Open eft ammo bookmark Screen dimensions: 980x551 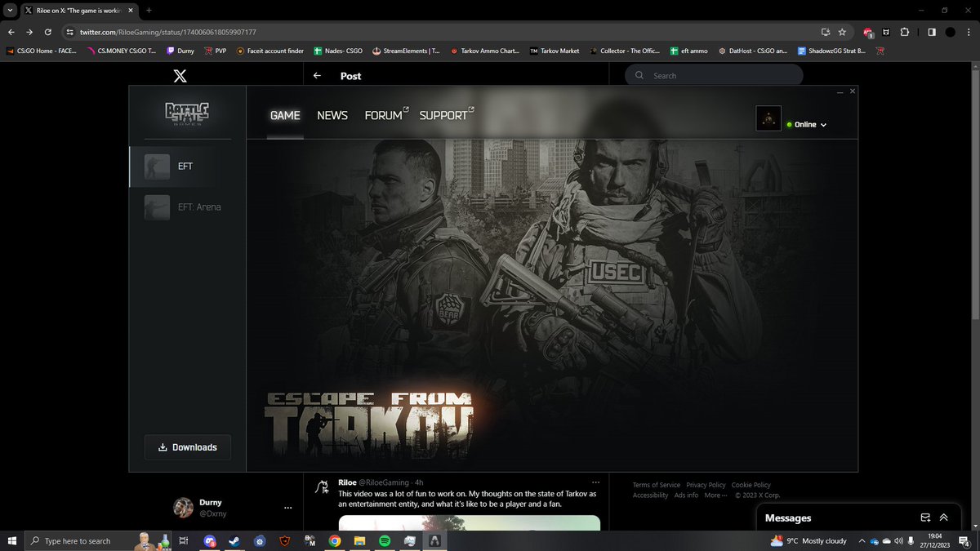coord(689,51)
